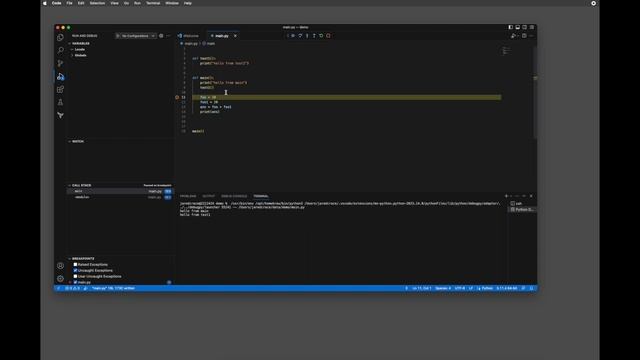Toggle the breakpoint dot at line 11
Screen dimensions: 640x360
177,97
